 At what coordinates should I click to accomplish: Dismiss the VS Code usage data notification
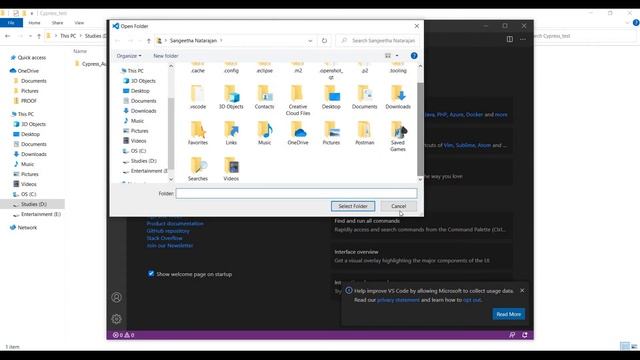(x=522, y=290)
